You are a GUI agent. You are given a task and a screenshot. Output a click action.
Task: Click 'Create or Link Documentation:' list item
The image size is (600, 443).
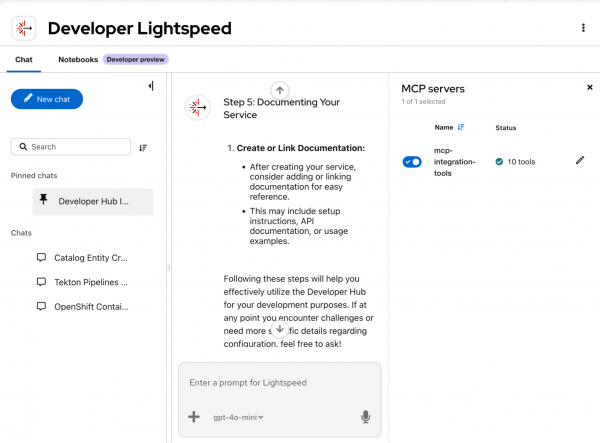[x=300, y=148]
